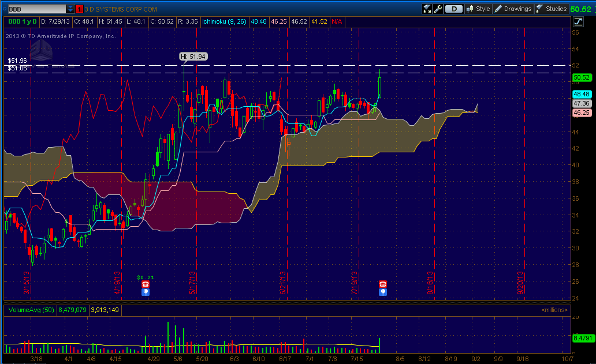This screenshot has height=364, width=596.
Task: Click the 9/20/13 expiration marker
Action: point(520,283)
